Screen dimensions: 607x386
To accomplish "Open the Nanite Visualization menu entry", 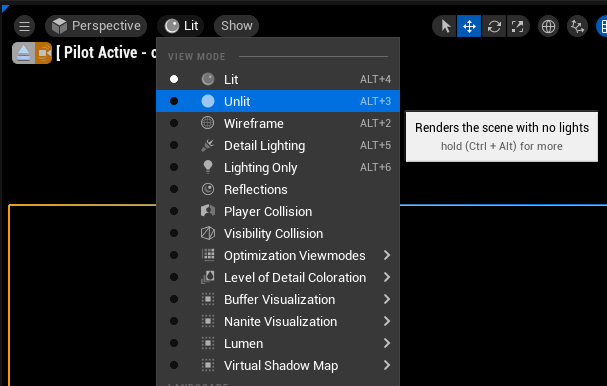I will 278,321.
